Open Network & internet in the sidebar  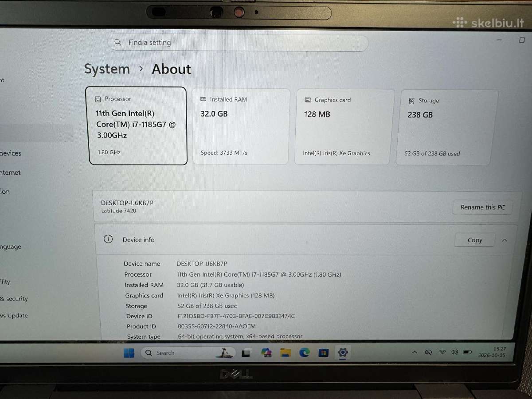(x=10, y=173)
